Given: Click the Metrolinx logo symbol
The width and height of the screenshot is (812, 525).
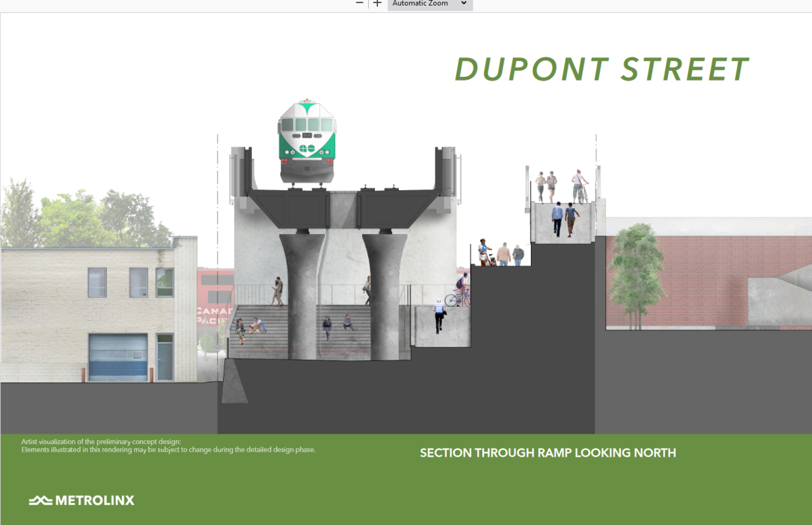Looking at the screenshot, I should (x=40, y=500).
